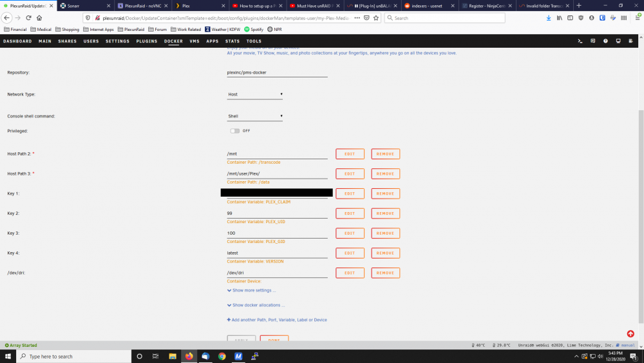Click the Firefox search box
Viewport: 644px width, 363px height.
tap(445, 18)
